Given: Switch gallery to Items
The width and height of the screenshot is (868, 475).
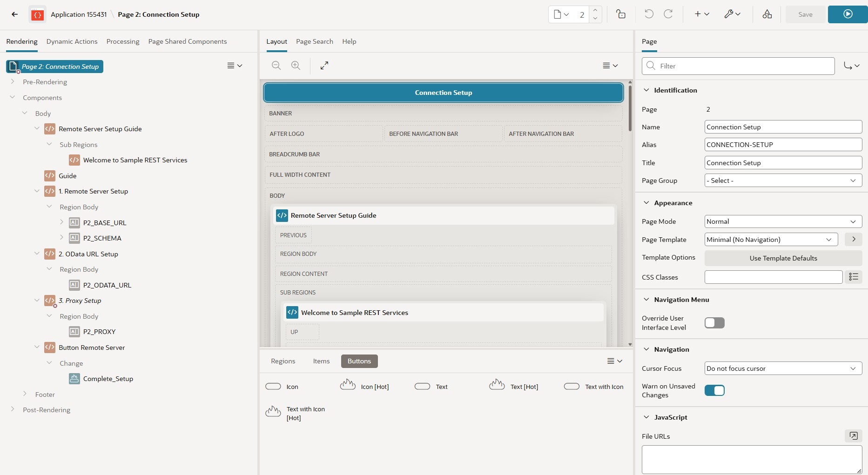Looking at the screenshot, I should click(321, 361).
